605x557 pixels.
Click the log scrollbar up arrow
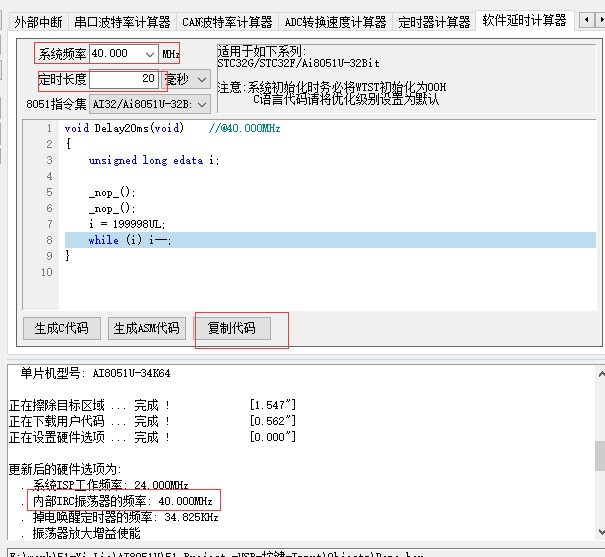(x=601, y=374)
